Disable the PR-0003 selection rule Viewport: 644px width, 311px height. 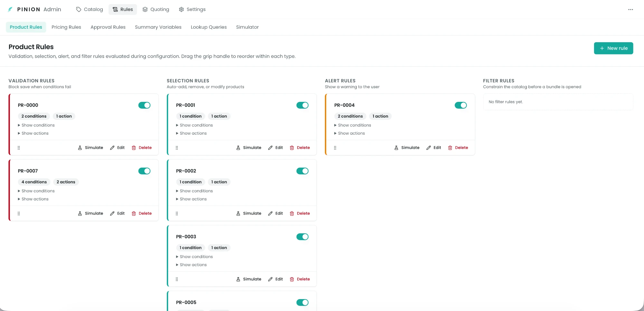(302, 237)
